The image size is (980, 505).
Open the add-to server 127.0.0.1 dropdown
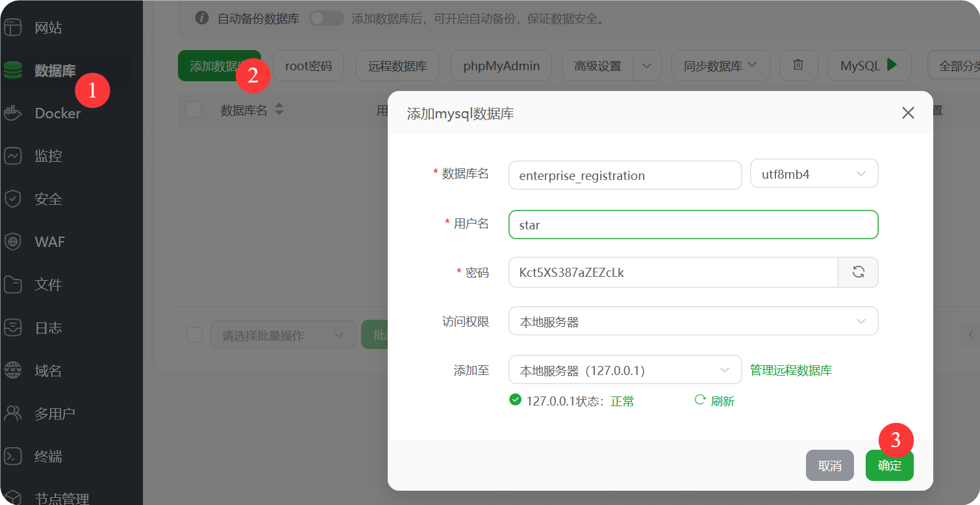pyautogui.click(x=625, y=370)
